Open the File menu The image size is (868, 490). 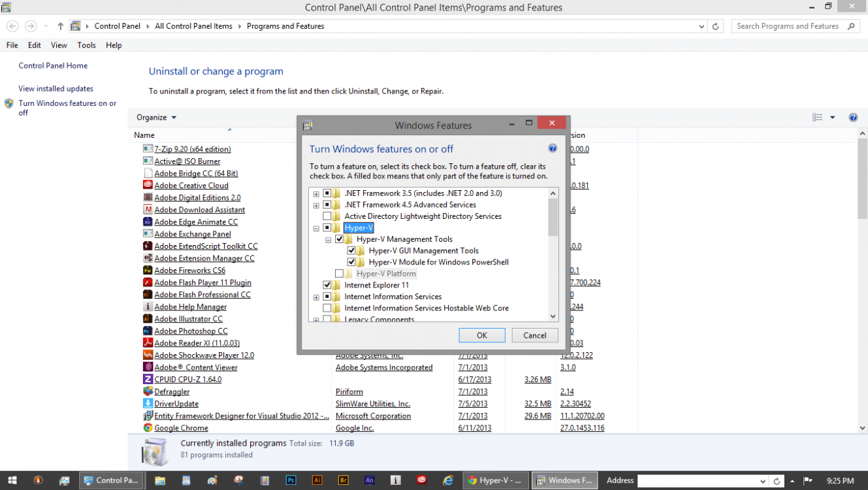click(12, 45)
